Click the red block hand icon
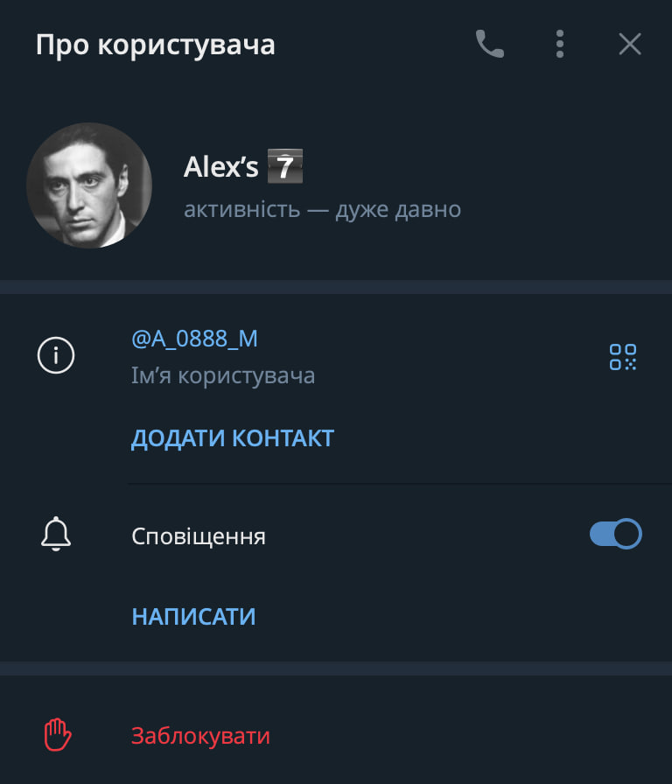This screenshot has width=672, height=784. point(57,735)
